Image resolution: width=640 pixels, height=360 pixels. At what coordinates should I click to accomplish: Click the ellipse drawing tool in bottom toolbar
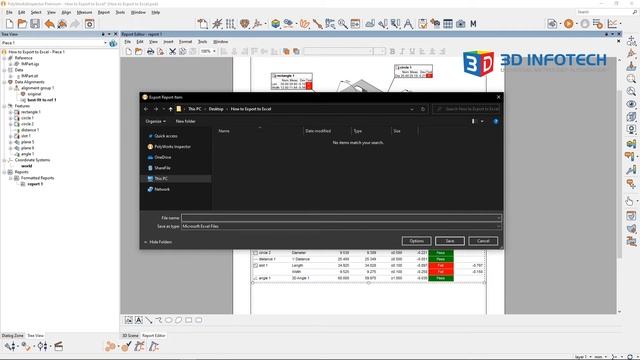point(169,320)
